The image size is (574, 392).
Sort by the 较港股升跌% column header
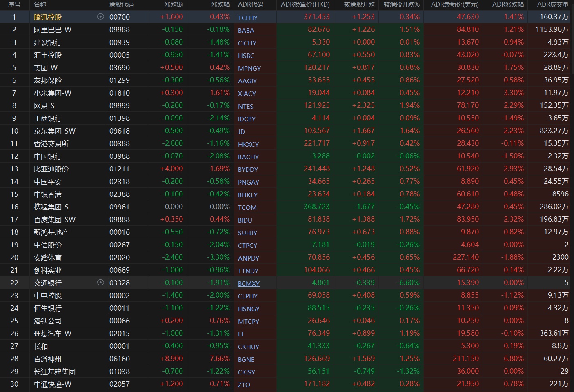pos(402,4)
